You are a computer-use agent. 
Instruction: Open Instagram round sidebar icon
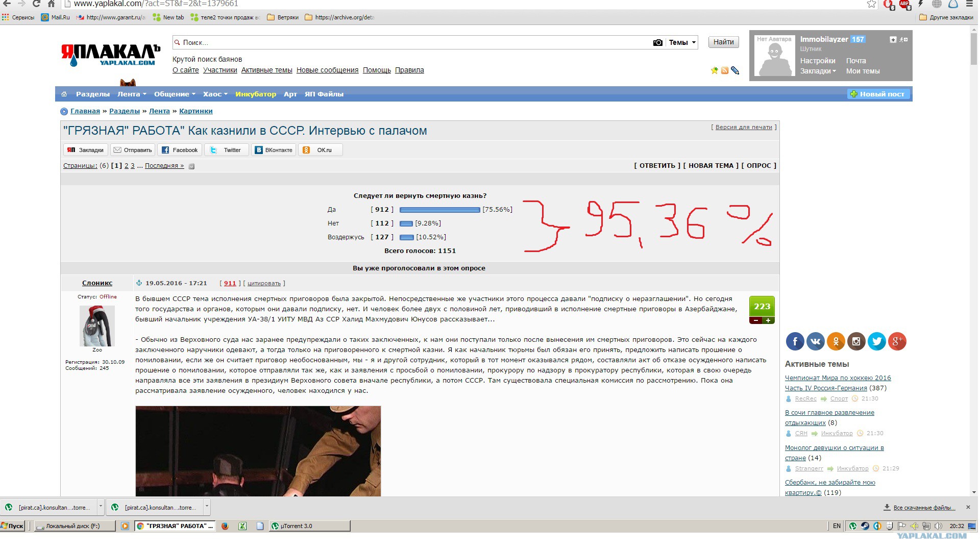tap(856, 341)
